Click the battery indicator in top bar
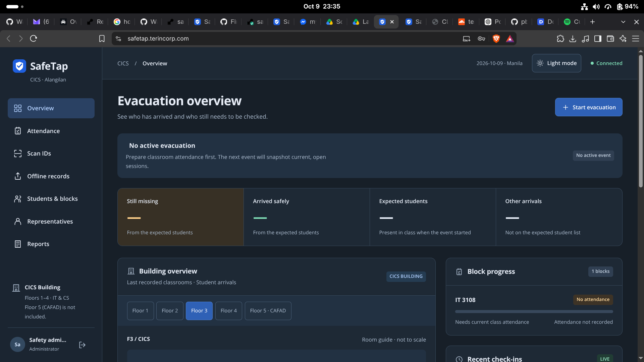 pos(627,7)
